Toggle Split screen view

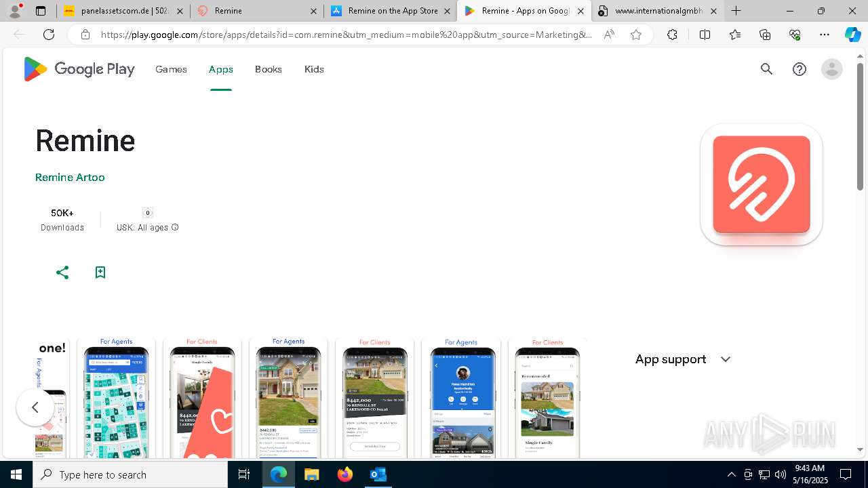point(705,35)
